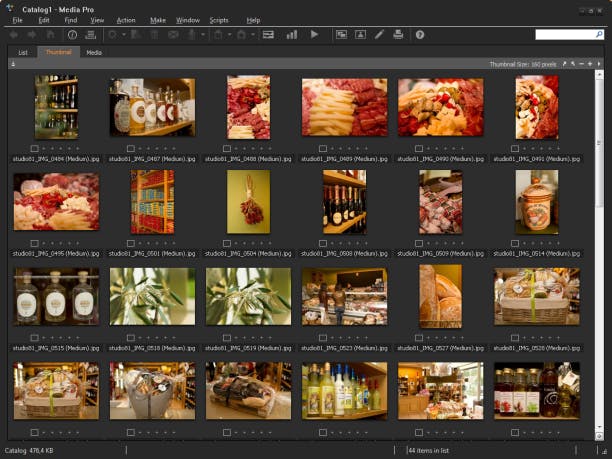The width and height of the screenshot is (612, 459).
Task: Select the studio01_IMG_0518 olive branch thumbnail
Action: coord(152,296)
